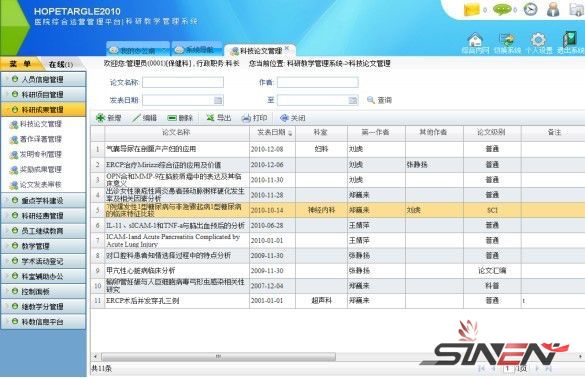Open the start date calendar picker

click(218, 100)
